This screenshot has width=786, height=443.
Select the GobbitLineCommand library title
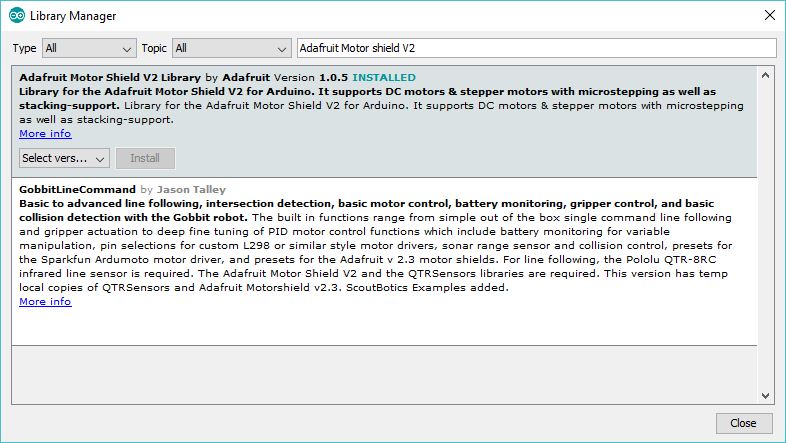click(77, 190)
